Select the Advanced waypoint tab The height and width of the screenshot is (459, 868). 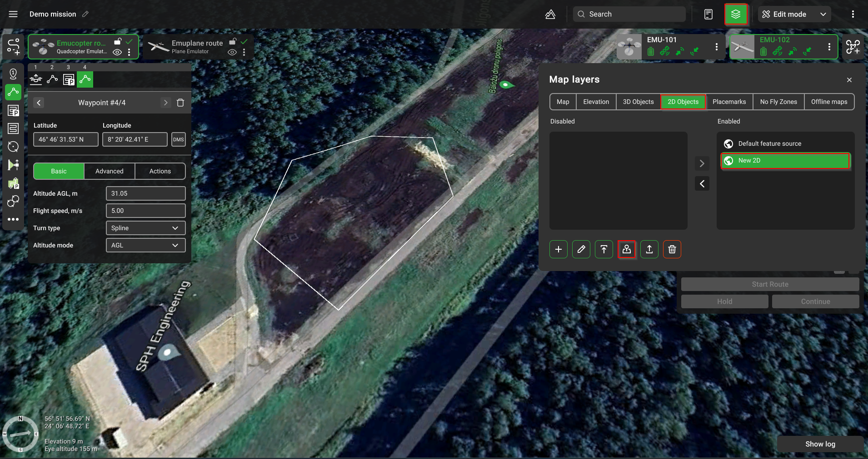click(109, 171)
